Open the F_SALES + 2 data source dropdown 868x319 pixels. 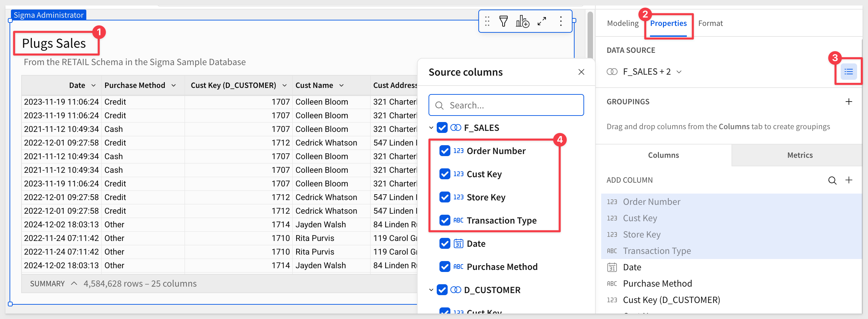pyautogui.click(x=679, y=72)
